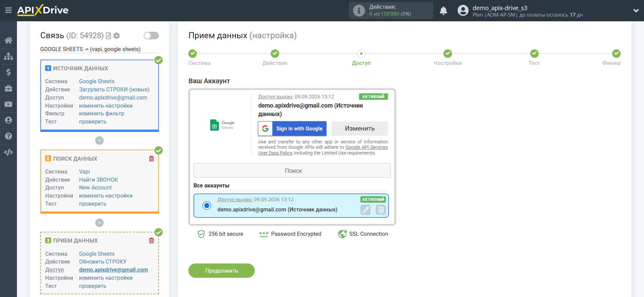Viewport: 644px width, 297px height.
Task: Open Загрузить СТРОКИ (новые) action link
Action: click(114, 89)
